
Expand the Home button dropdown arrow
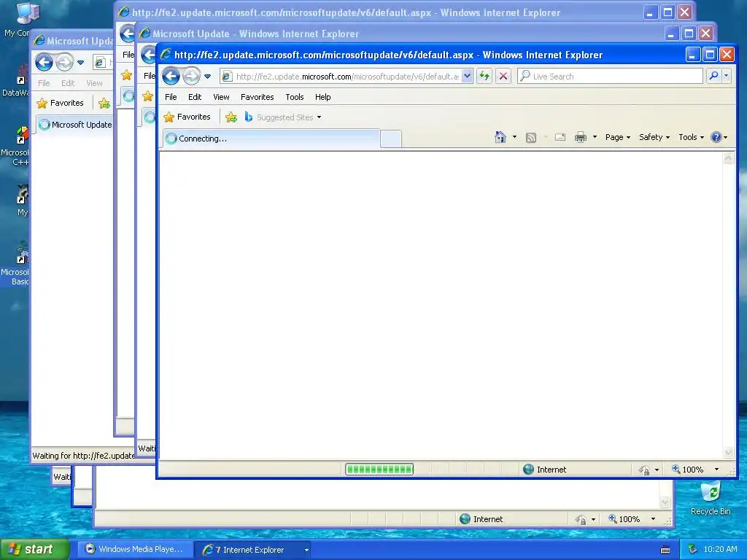point(514,137)
